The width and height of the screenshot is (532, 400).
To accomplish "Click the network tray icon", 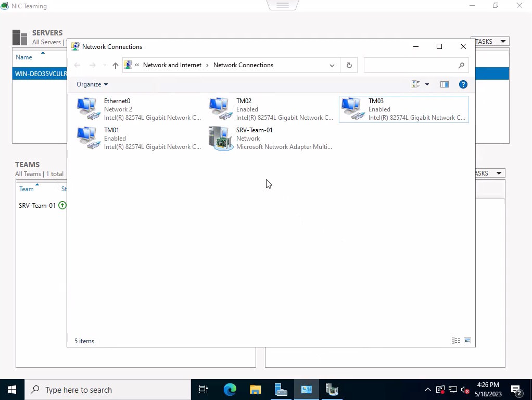I will tap(452, 390).
